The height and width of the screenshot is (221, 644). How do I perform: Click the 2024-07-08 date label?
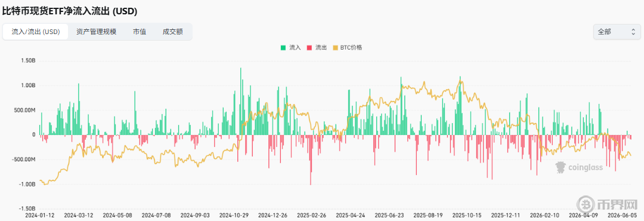coord(156,215)
